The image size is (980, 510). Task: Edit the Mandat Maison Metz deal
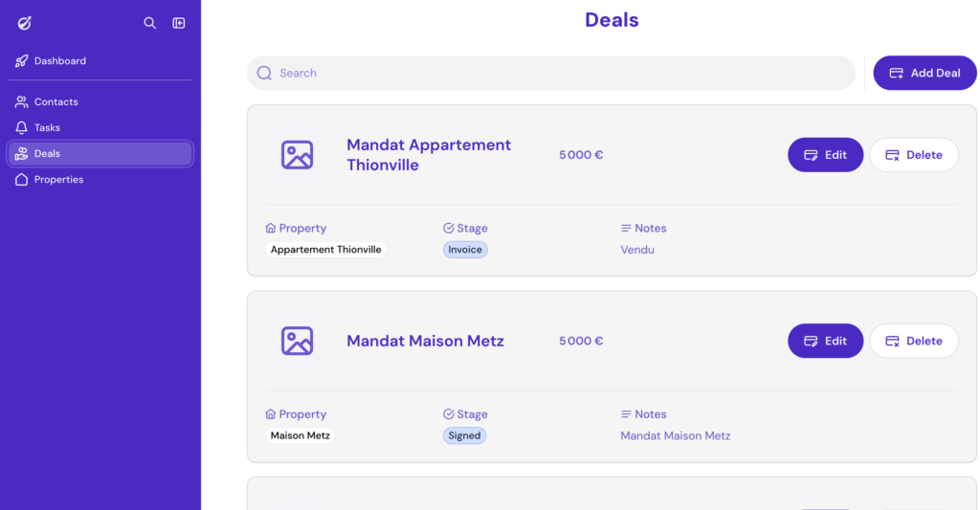point(825,341)
